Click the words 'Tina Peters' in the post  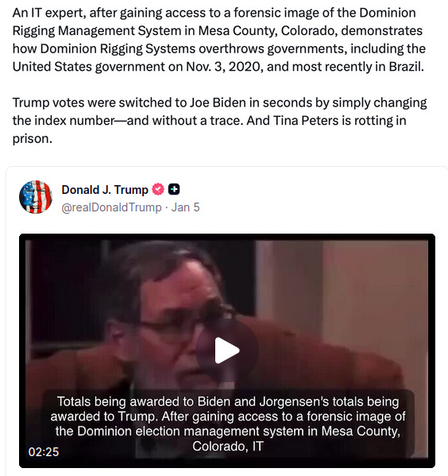point(306,121)
